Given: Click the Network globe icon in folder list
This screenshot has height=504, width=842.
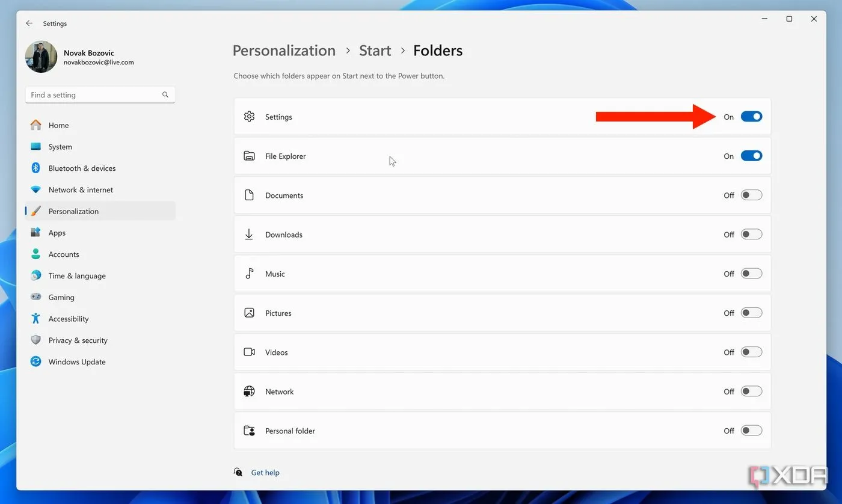Looking at the screenshot, I should [249, 392].
